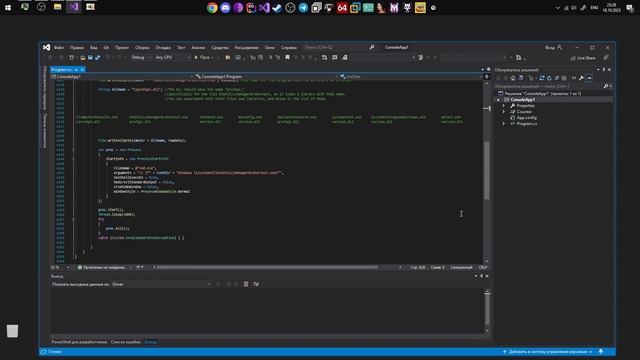The height and width of the screenshot is (360, 640).
Task: Click the 'Проблемы не найдены' status indicator
Action: pyautogui.click(x=102, y=267)
